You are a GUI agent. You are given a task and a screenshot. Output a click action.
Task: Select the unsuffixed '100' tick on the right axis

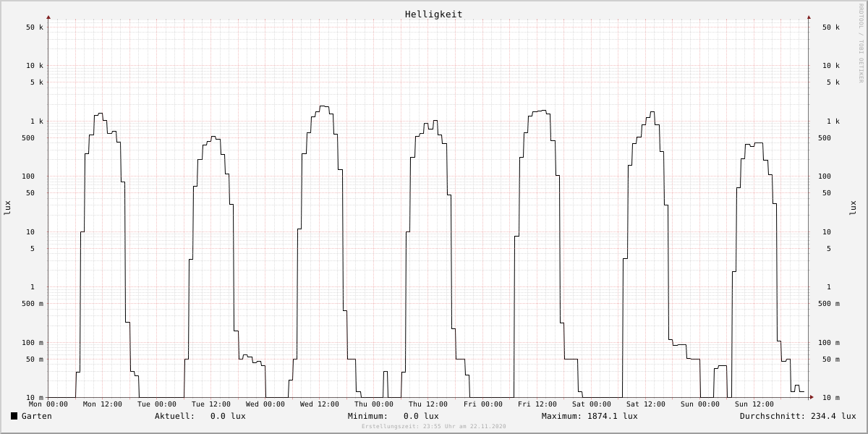[x=825, y=176]
